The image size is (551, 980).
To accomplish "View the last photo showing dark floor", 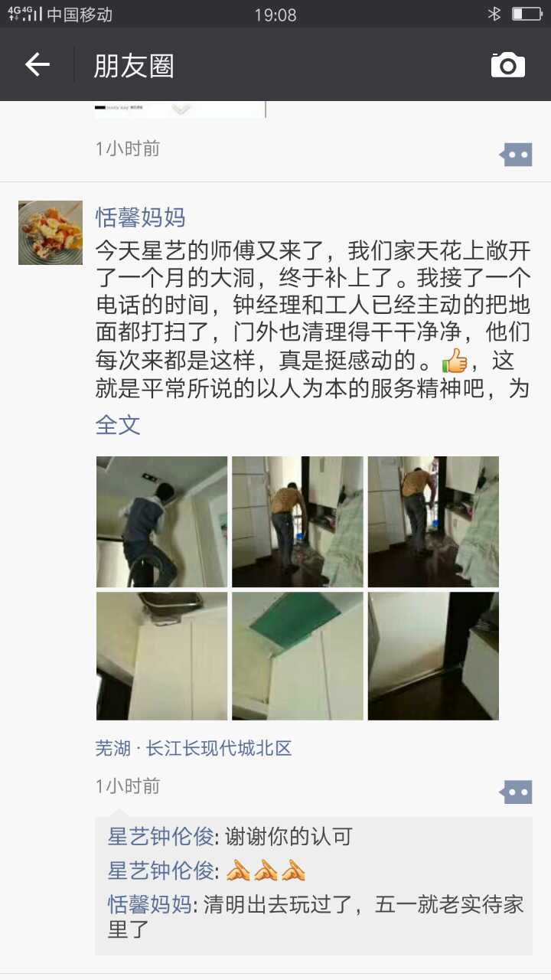I will point(433,655).
